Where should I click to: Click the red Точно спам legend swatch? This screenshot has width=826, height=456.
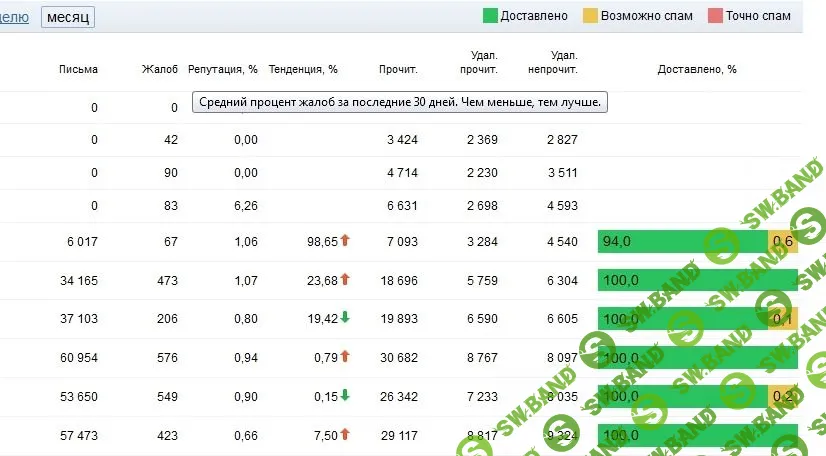pos(715,16)
